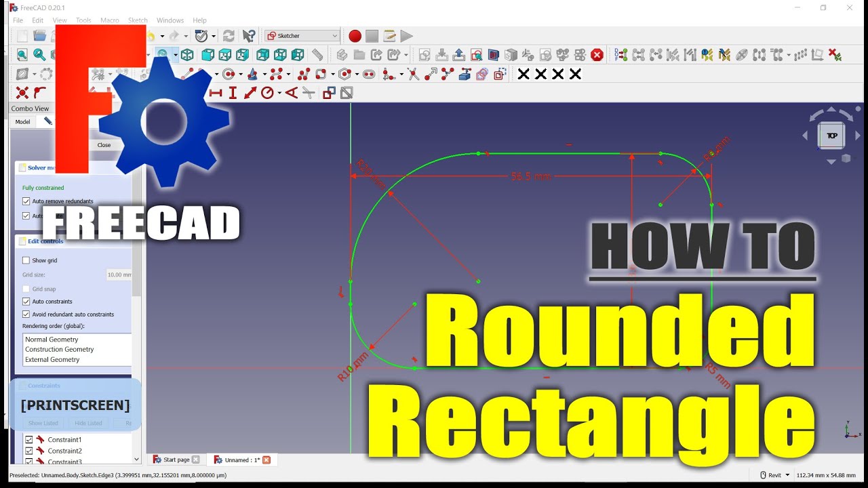Screen dimensions: 868x488
Task: Click the TOP face of navigation cube
Action: (832, 136)
